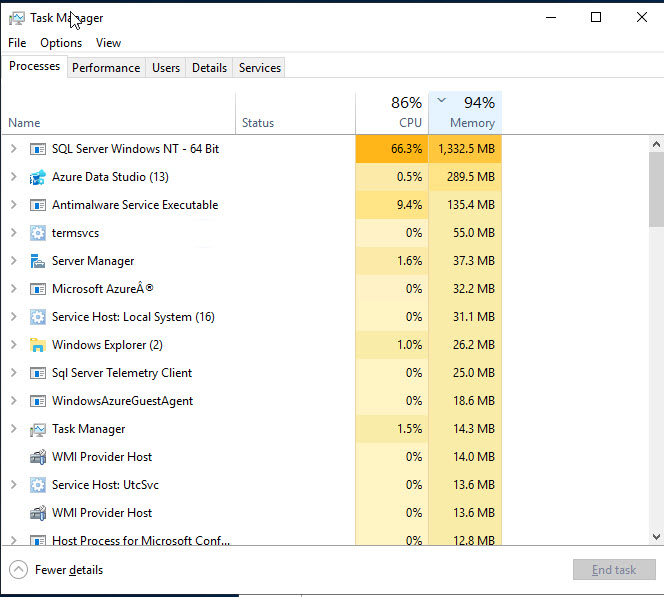Open the Options menu

[x=61, y=43]
